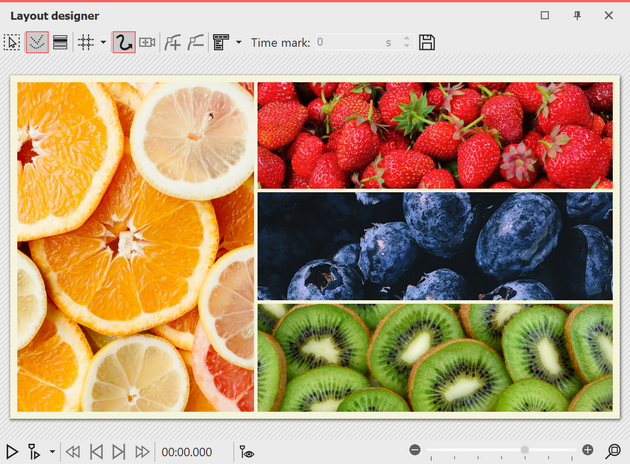Toggle the motion path tool
This screenshot has width=630, height=464.
[124, 42]
